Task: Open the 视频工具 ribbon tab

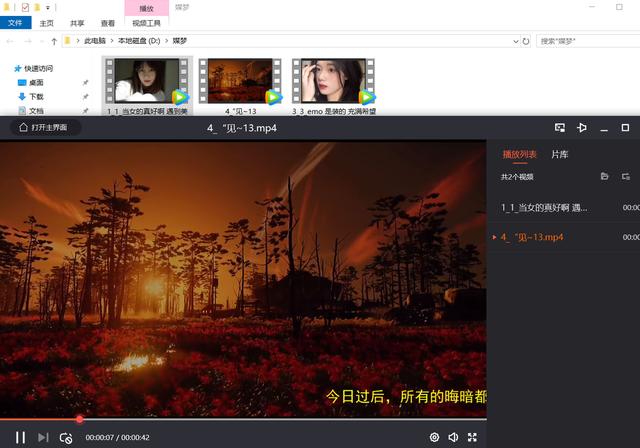Action: click(147, 23)
